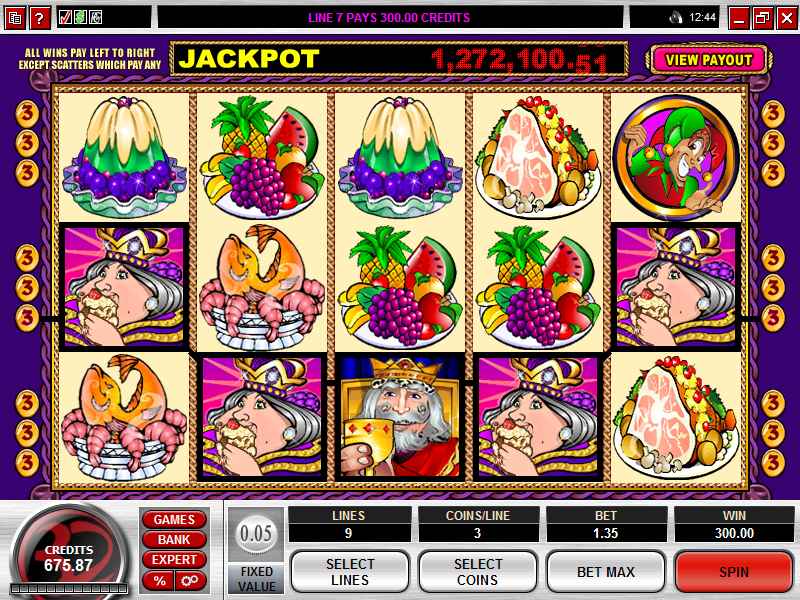Open the View Payout table

coord(709,60)
